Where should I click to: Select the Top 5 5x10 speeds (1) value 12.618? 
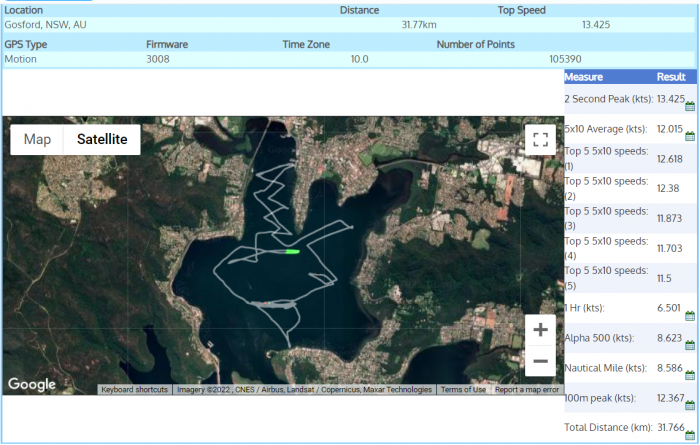670,159
